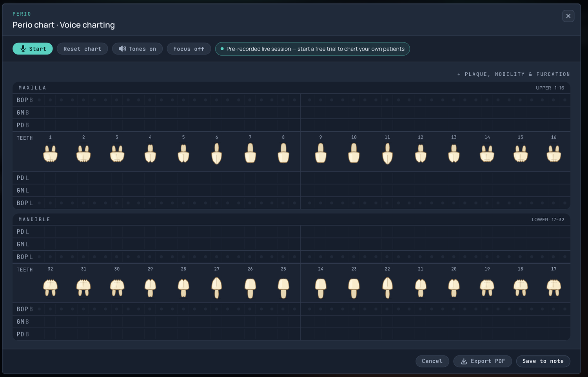Screen dimensions: 588x377
Task: Select tooth 24 mandibular incisor icon
Action: coord(321,288)
